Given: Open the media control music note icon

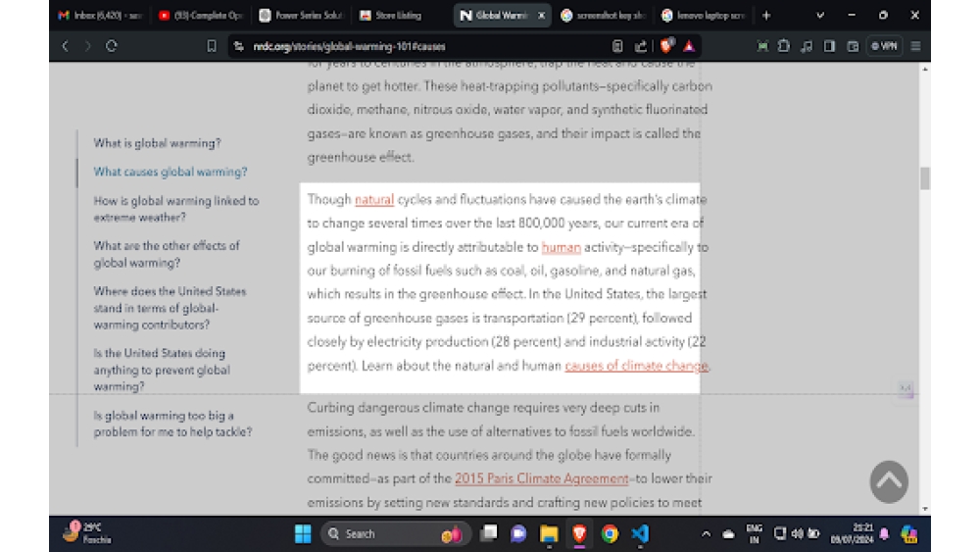Looking at the screenshot, I should tap(807, 46).
